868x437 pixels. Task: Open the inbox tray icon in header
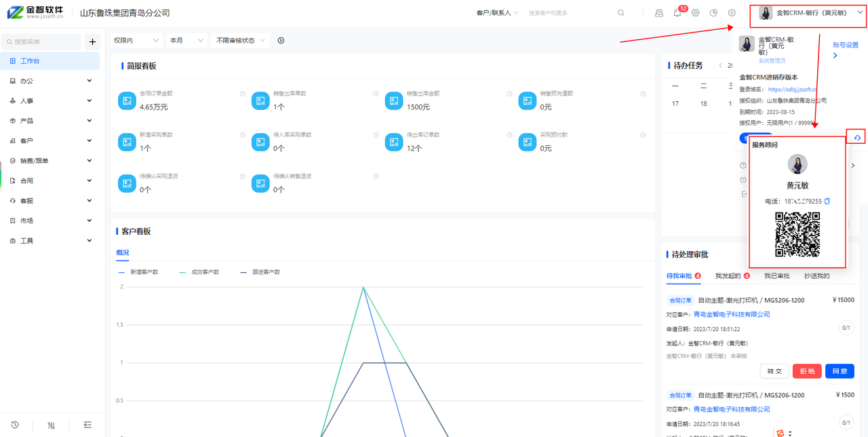(x=659, y=13)
